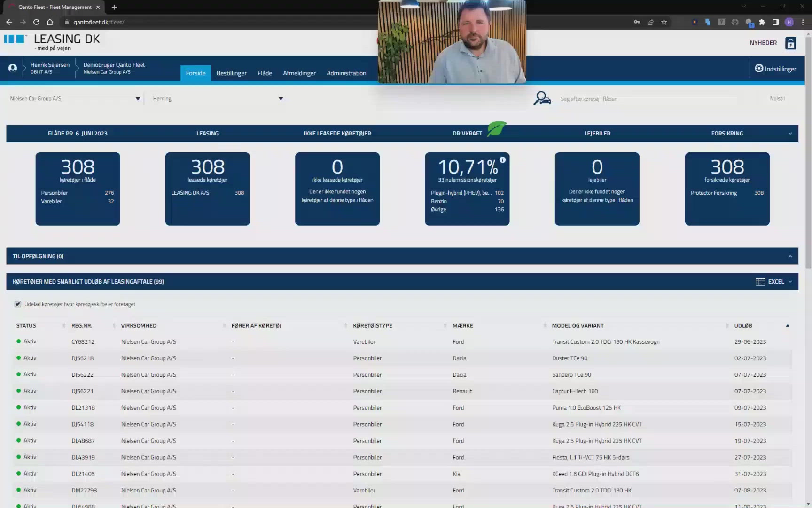Reload the page in browser
The image size is (812, 508).
[x=36, y=22]
